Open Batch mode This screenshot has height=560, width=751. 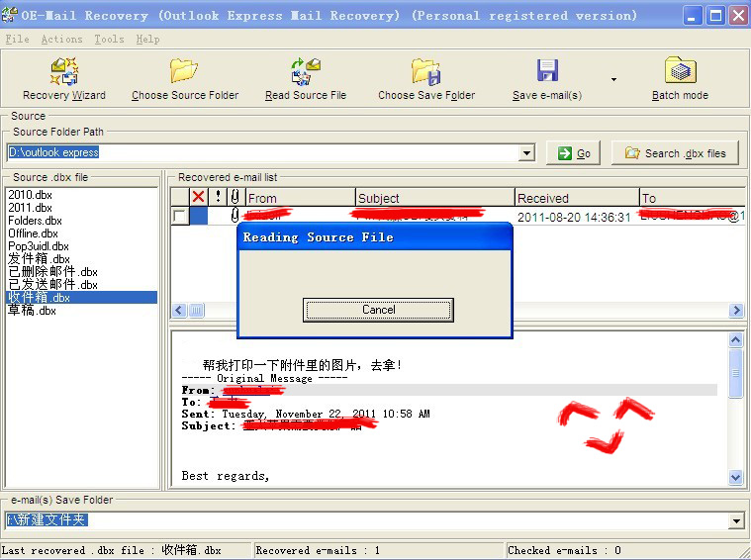tap(680, 79)
